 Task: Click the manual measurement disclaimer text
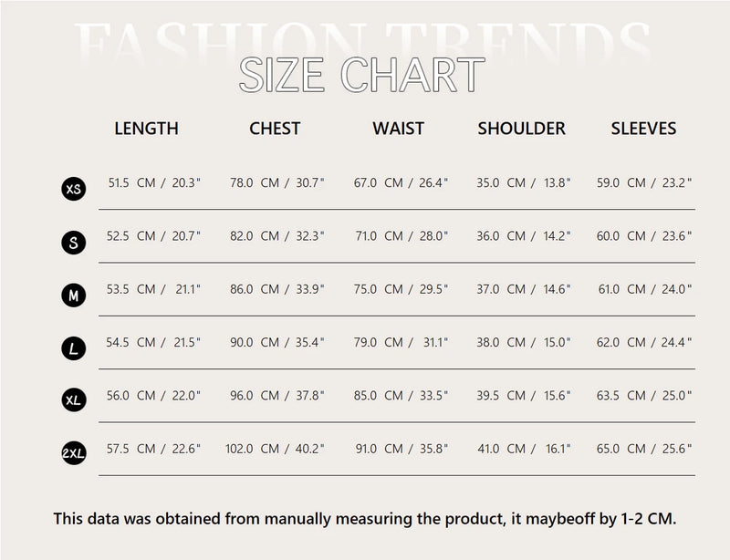365,519
